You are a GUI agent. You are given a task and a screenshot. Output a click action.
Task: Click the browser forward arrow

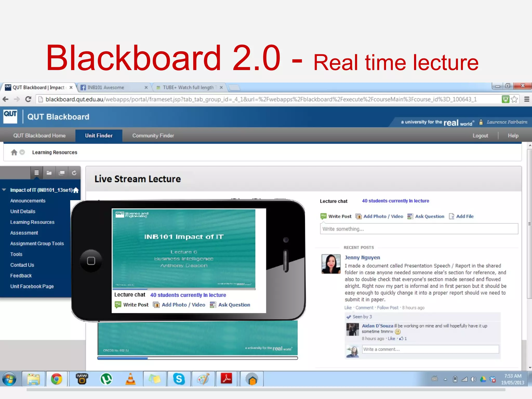[17, 99]
